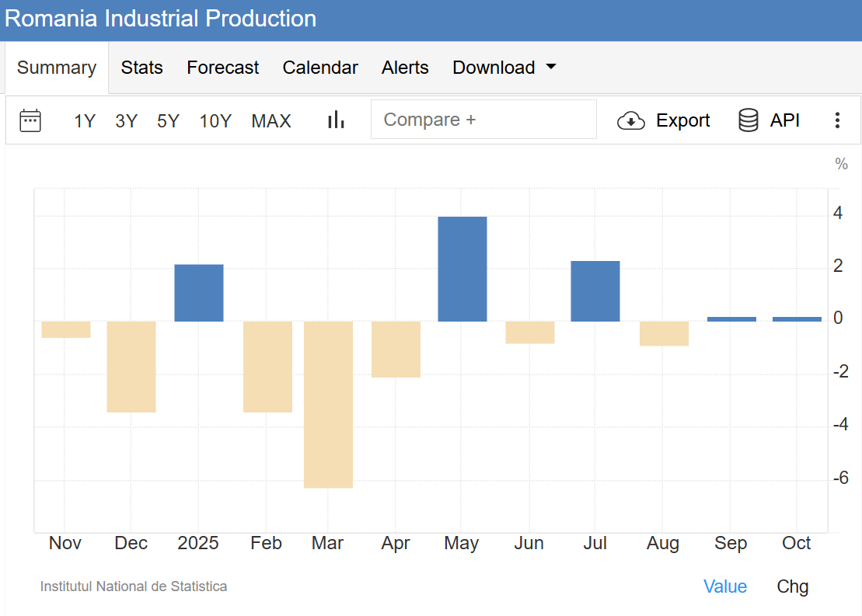The width and height of the screenshot is (862, 616).
Task: Switch to the Stats tab
Action: pyautogui.click(x=141, y=68)
